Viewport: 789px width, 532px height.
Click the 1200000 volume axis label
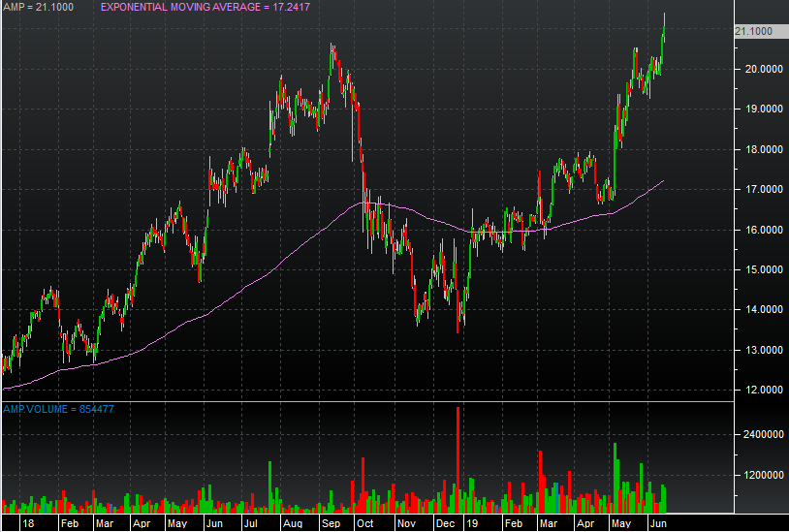click(757, 476)
